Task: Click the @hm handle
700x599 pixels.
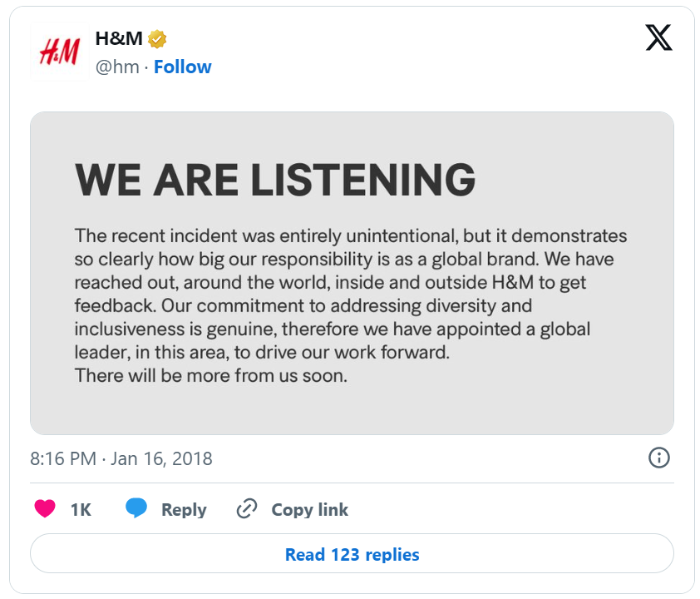Action: (117, 67)
